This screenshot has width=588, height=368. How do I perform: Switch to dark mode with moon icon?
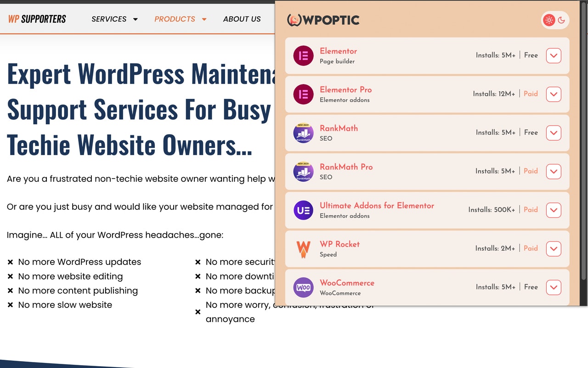[x=561, y=20]
